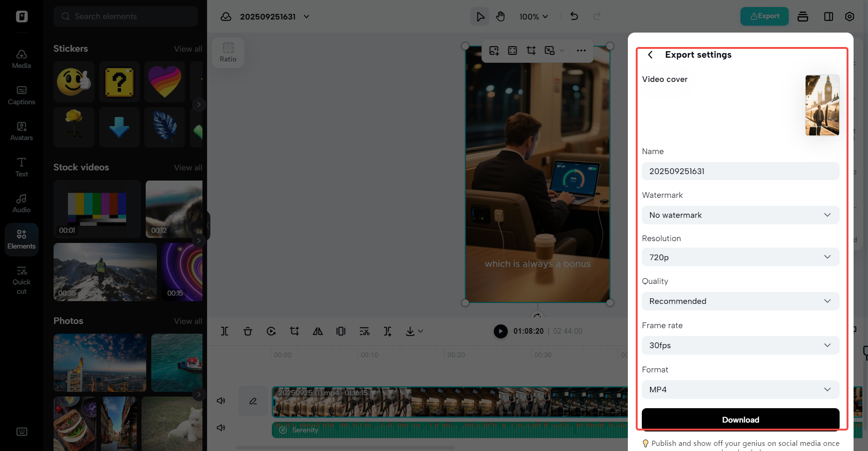Open the Avatars panel
The image size is (868, 451).
(21, 130)
